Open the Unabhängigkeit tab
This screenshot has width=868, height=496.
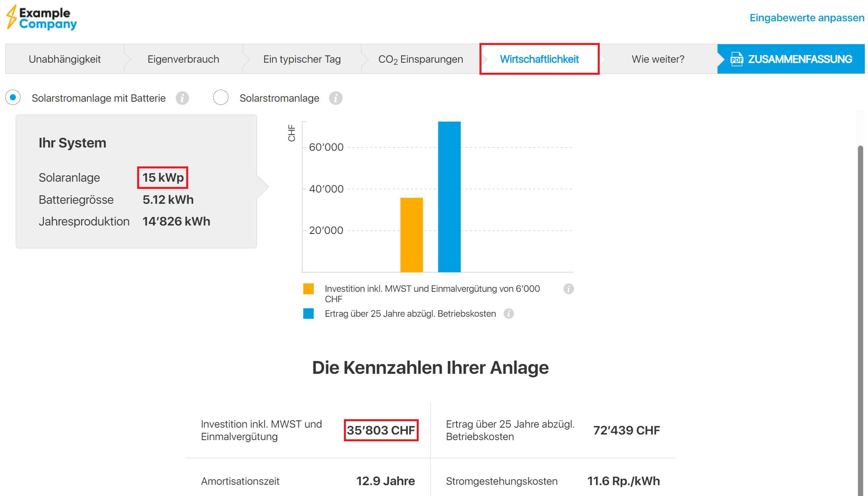click(x=64, y=59)
